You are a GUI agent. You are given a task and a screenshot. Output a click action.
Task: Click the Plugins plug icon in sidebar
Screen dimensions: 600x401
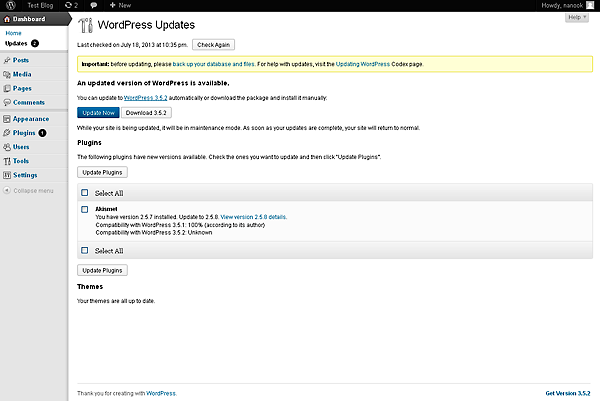(7, 133)
